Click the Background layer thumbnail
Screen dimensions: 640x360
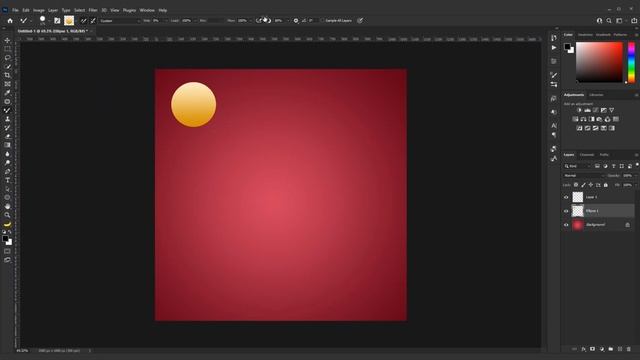point(578,225)
